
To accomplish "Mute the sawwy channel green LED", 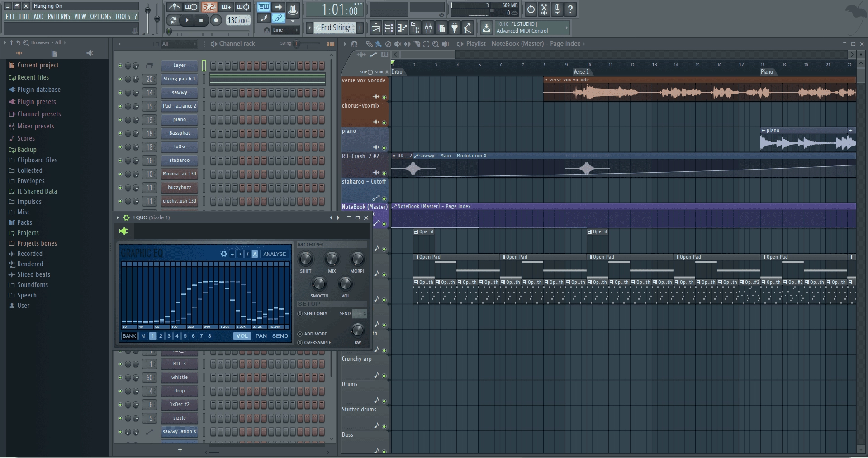I will point(120,93).
